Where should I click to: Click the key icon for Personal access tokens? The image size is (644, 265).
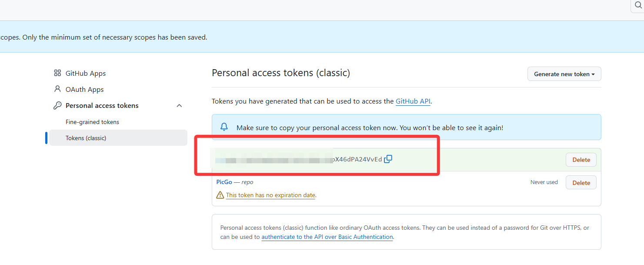[57, 106]
